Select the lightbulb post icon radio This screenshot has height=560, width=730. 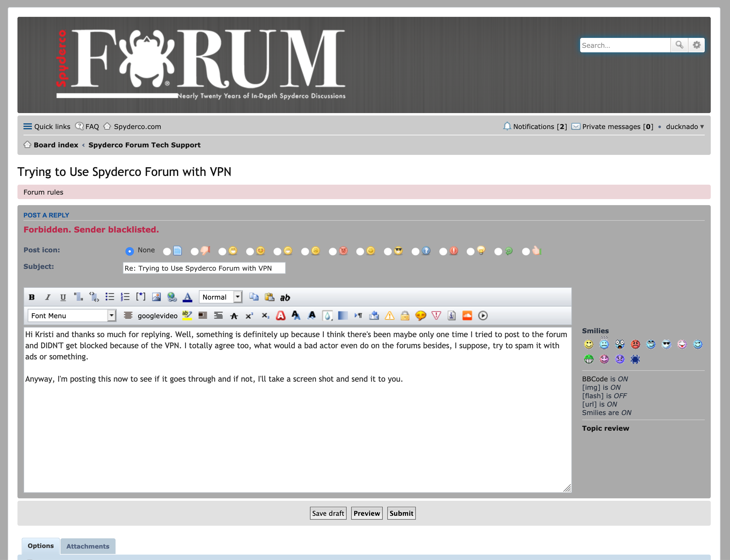pyautogui.click(x=470, y=251)
